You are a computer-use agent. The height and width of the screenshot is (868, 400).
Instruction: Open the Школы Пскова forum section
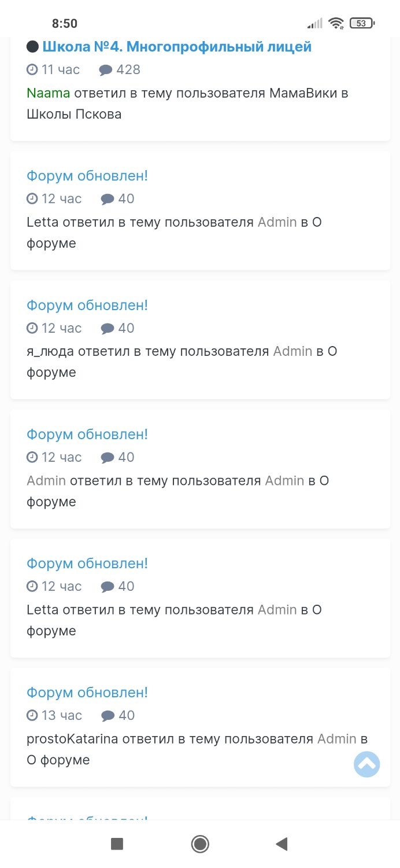(74, 114)
